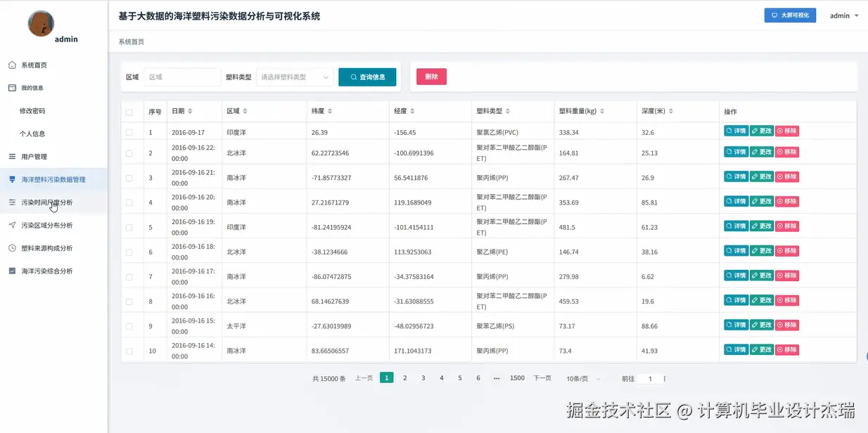Open 详情 for row 10
The width and height of the screenshot is (868, 433).
click(x=736, y=349)
